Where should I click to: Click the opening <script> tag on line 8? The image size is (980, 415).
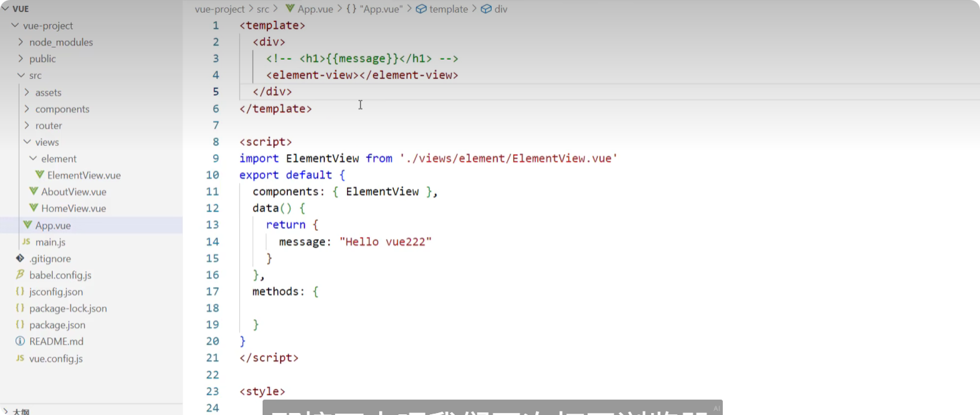266,142
